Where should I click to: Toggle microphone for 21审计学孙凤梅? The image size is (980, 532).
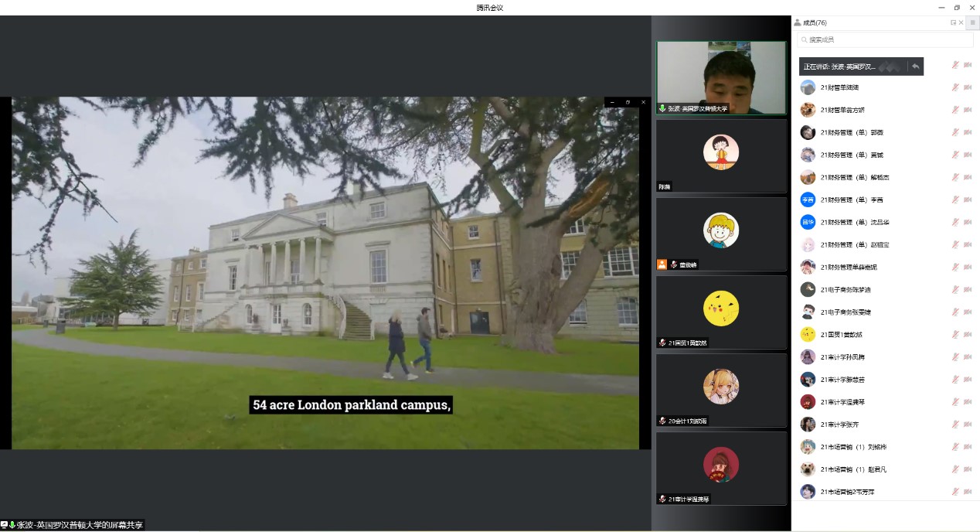[955, 356]
